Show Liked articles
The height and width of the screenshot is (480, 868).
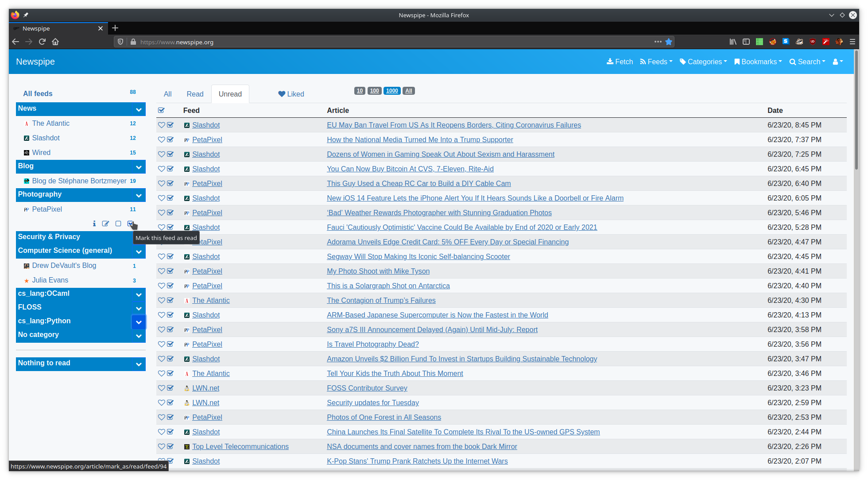(291, 94)
